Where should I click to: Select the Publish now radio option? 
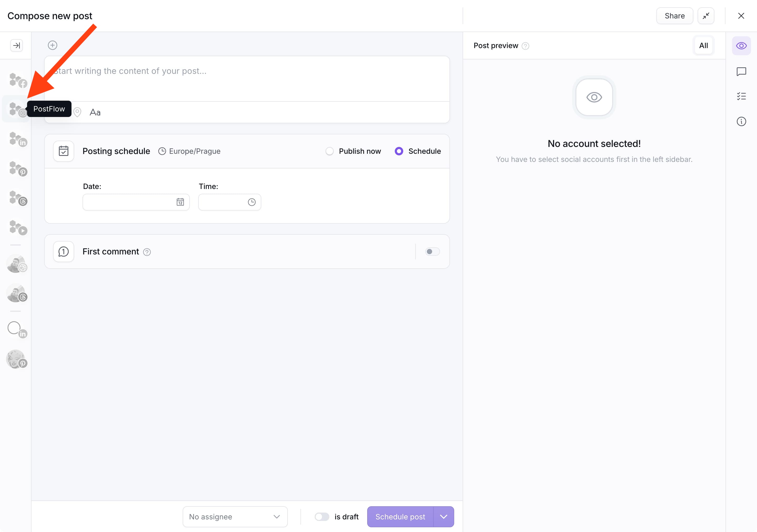click(x=329, y=151)
